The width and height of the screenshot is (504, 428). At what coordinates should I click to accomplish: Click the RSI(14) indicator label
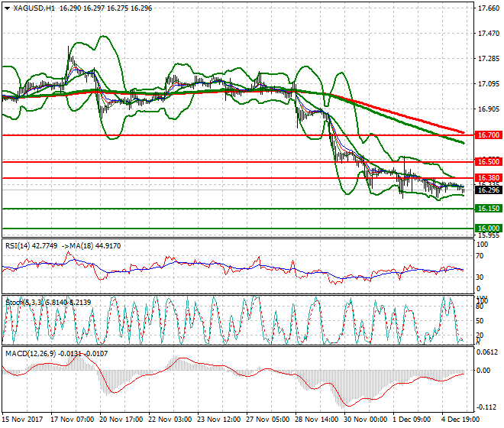pyautogui.click(x=21, y=245)
